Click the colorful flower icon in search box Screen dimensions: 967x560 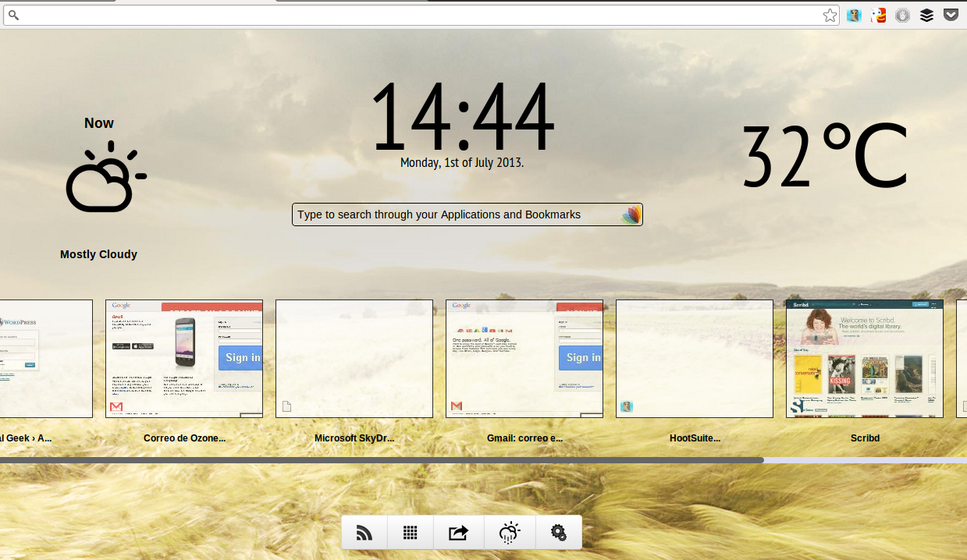(631, 214)
